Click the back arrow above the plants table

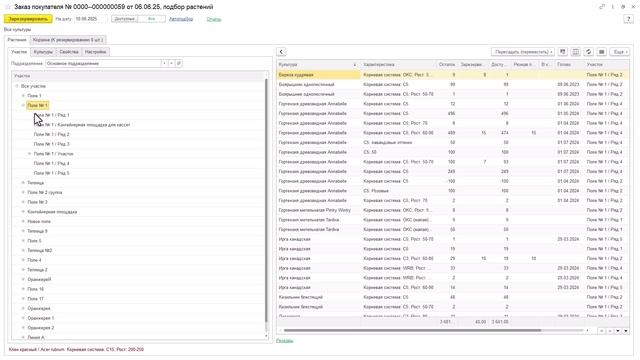(x=281, y=52)
